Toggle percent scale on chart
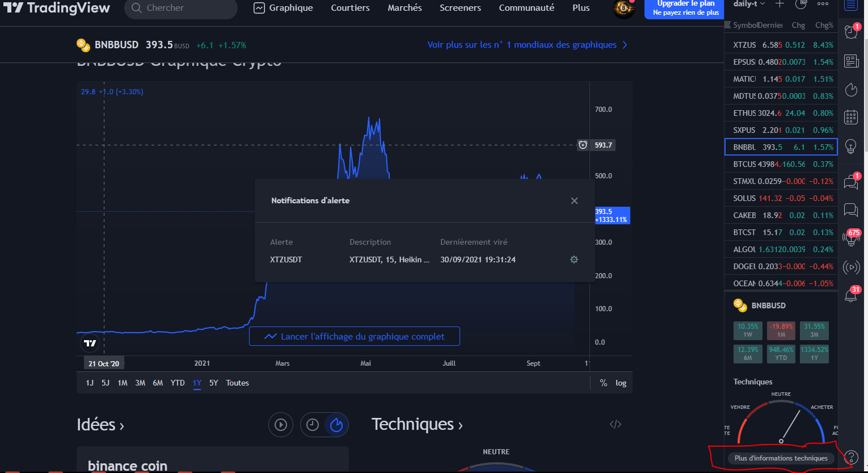Screen dimensions: 868x473 603,383
